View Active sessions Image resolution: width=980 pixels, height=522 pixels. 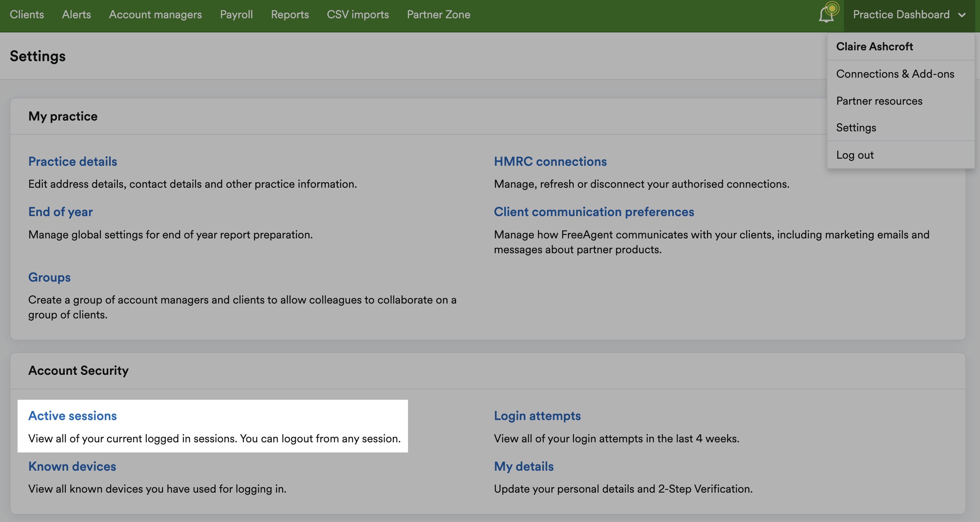(72, 415)
